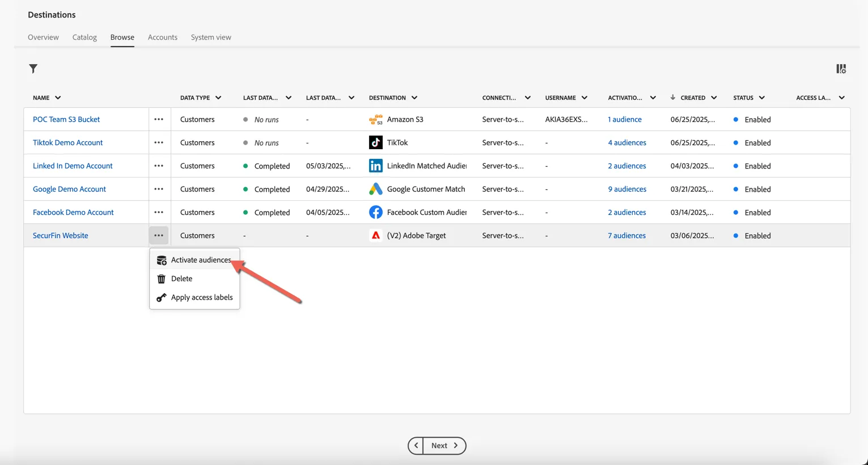Open the Tiktok Demo Account link

(67, 143)
